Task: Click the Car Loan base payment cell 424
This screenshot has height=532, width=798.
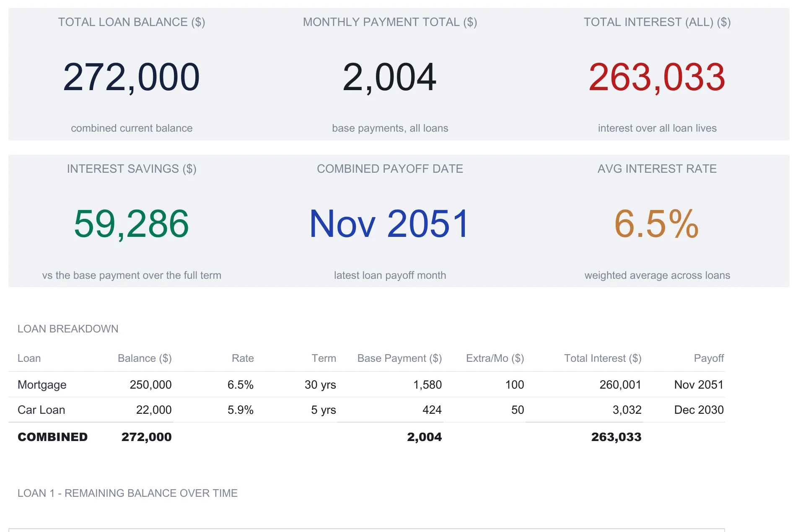Action: coord(432,410)
